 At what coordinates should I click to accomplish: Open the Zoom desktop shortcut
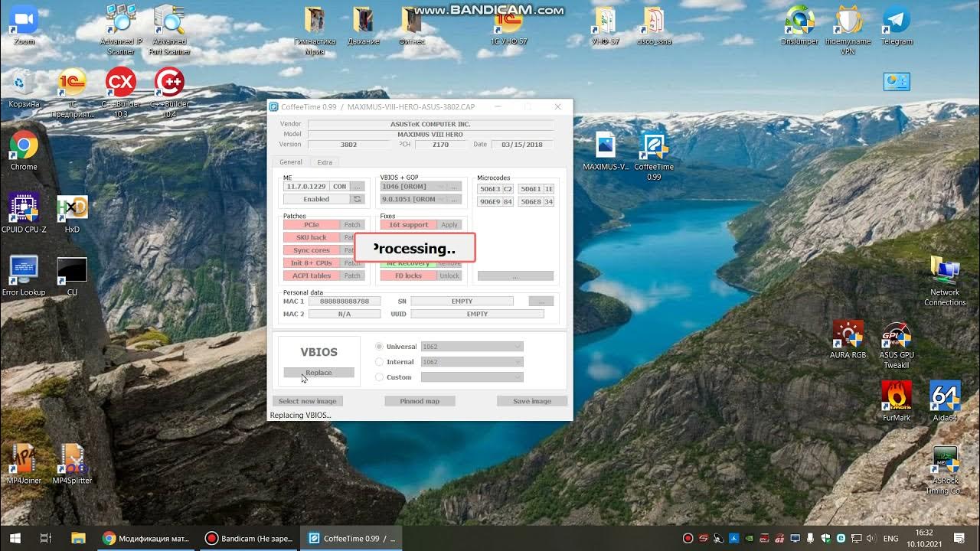point(24,25)
